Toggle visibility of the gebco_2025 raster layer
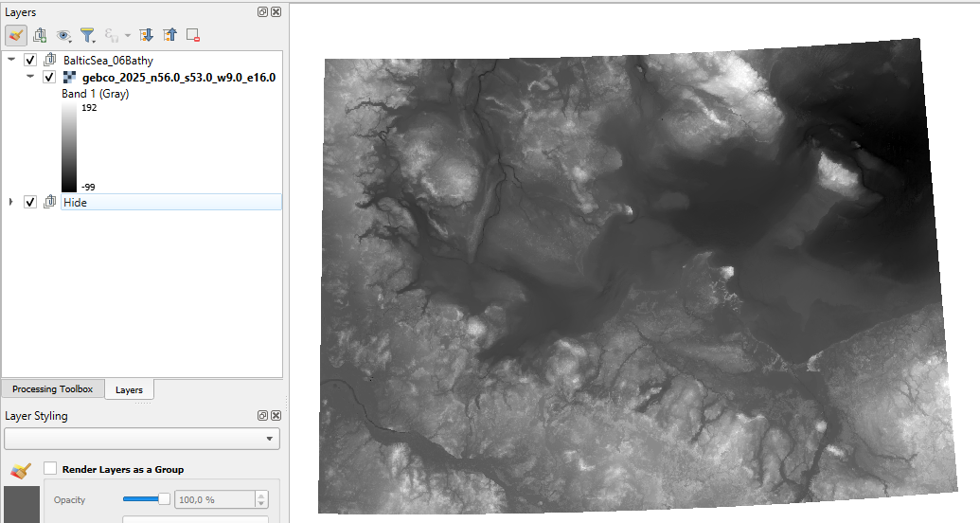This screenshot has width=980, height=523. [x=49, y=78]
